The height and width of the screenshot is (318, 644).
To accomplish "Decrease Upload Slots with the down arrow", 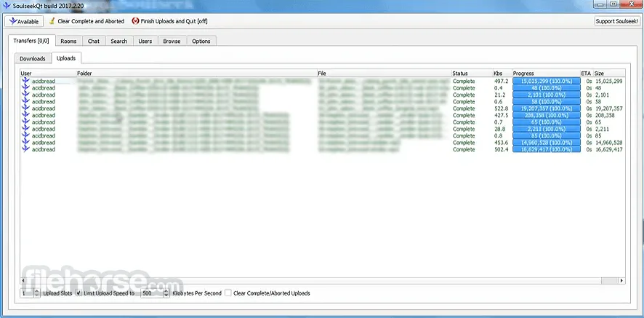I will click(37, 295).
